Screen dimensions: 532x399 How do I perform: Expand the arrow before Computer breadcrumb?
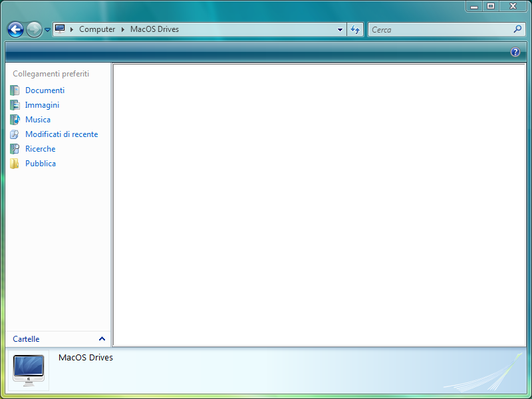[x=72, y=29]
